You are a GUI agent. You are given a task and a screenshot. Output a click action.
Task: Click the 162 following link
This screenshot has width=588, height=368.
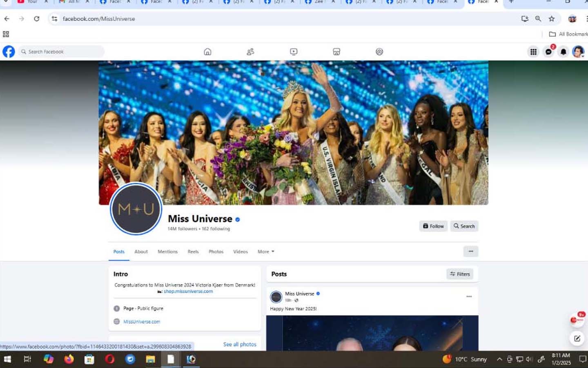click(216, 229)
